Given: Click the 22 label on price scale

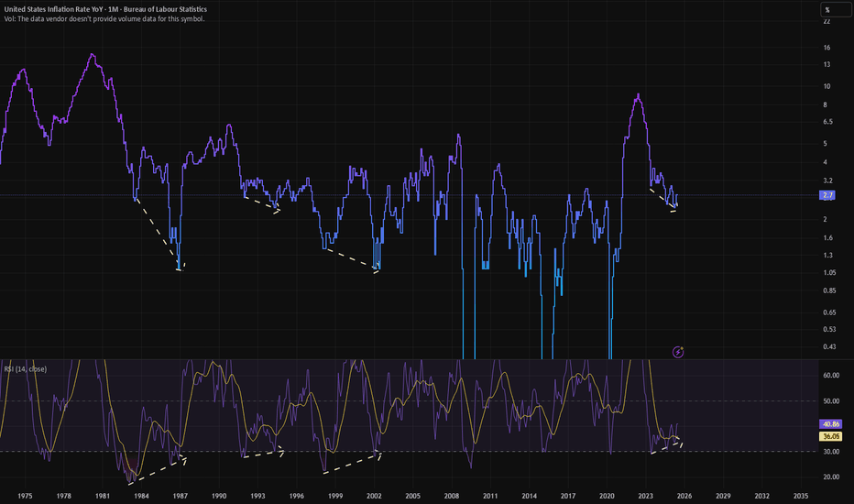Looking at the screenshot, I should click(827, 29).
